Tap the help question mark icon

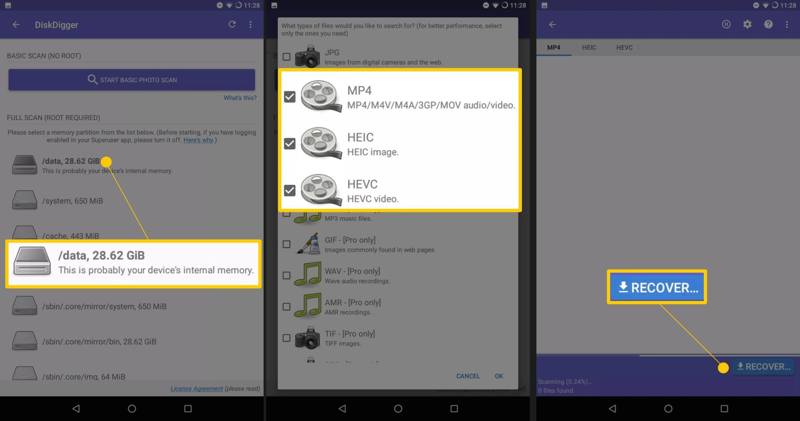coord(767,23)
